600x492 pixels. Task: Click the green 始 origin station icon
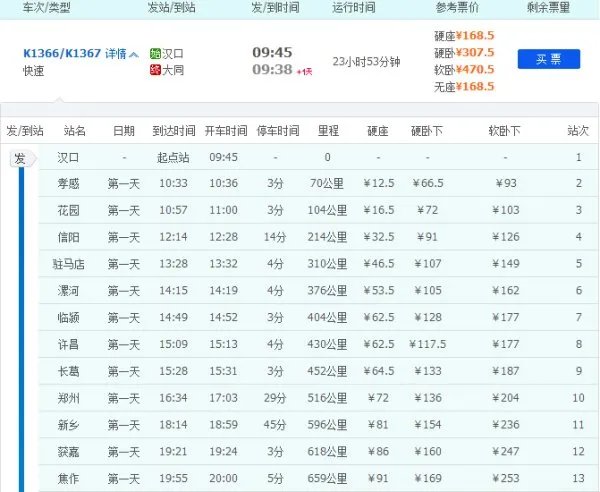pos(155,54)
